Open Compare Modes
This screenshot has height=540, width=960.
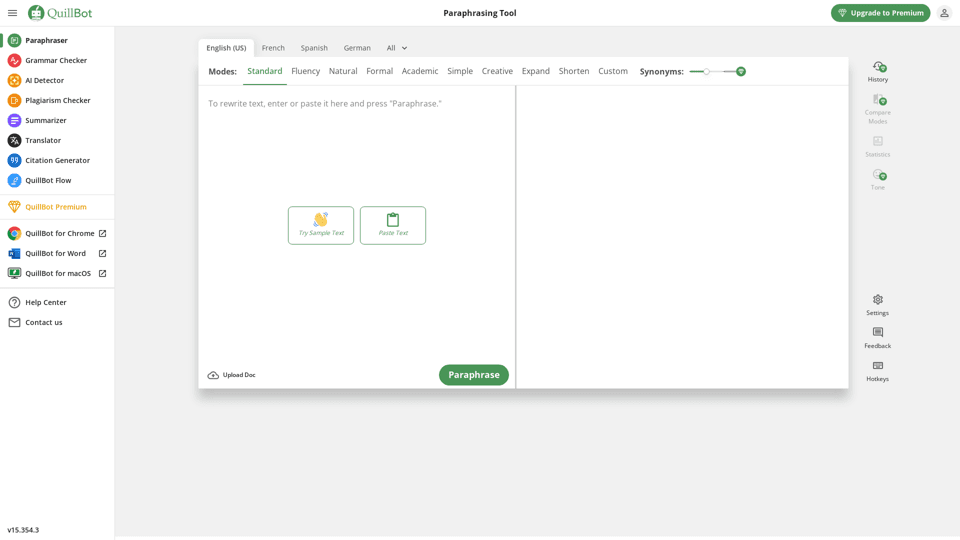click(877, 109)
